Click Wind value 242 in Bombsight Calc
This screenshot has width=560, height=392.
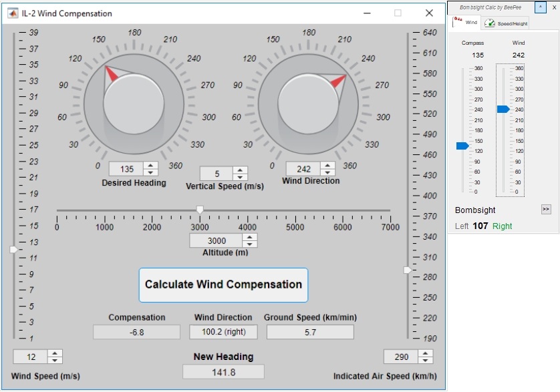coord(519,55)
